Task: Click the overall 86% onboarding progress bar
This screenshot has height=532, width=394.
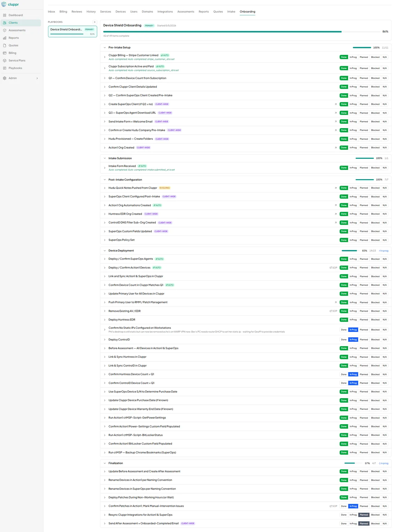Action: click(242, 32)
